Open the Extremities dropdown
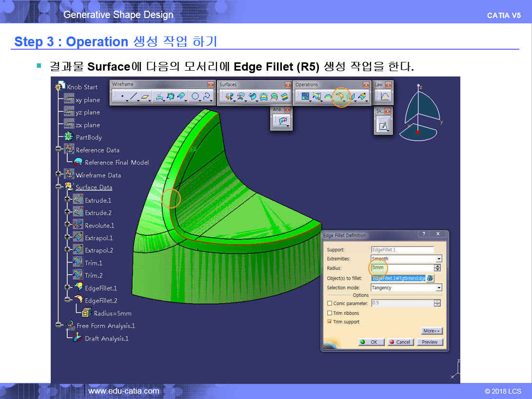 click(439, 259)
